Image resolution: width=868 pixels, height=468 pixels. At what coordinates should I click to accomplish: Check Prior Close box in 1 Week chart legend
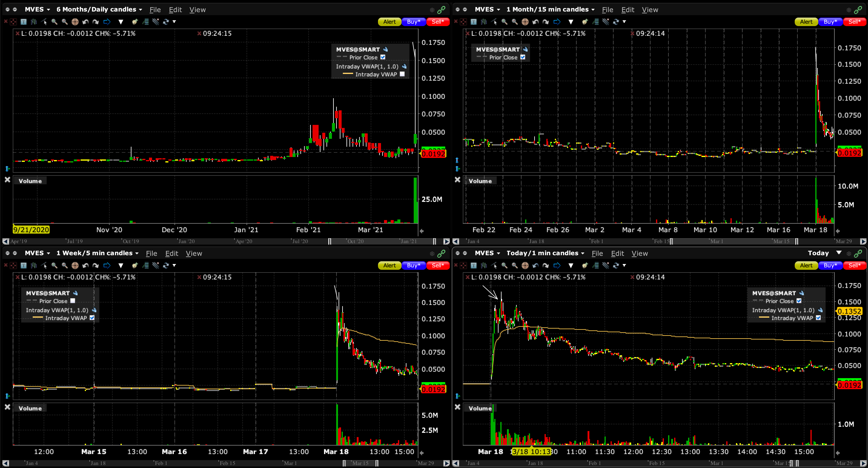(72, 301)
